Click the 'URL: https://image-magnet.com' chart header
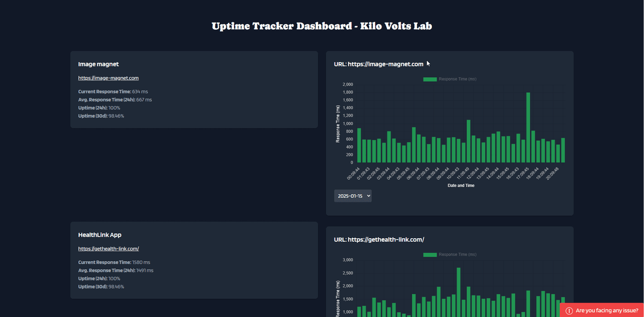 coord(378,64)
